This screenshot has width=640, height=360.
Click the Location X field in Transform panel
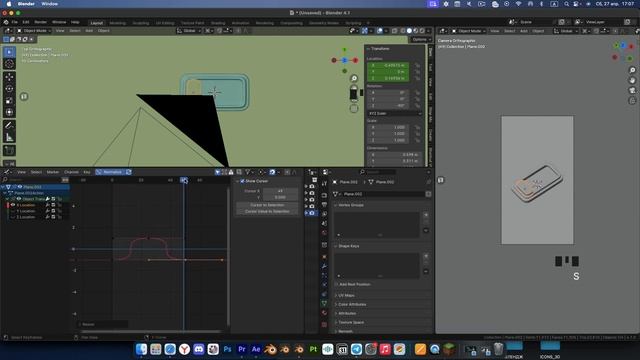pos(388,65)
